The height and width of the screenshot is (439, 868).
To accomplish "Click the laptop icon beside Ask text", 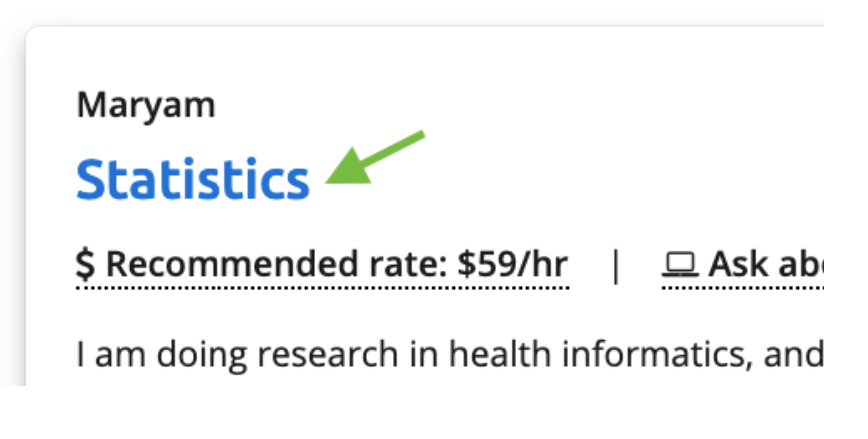I will 680,264.
